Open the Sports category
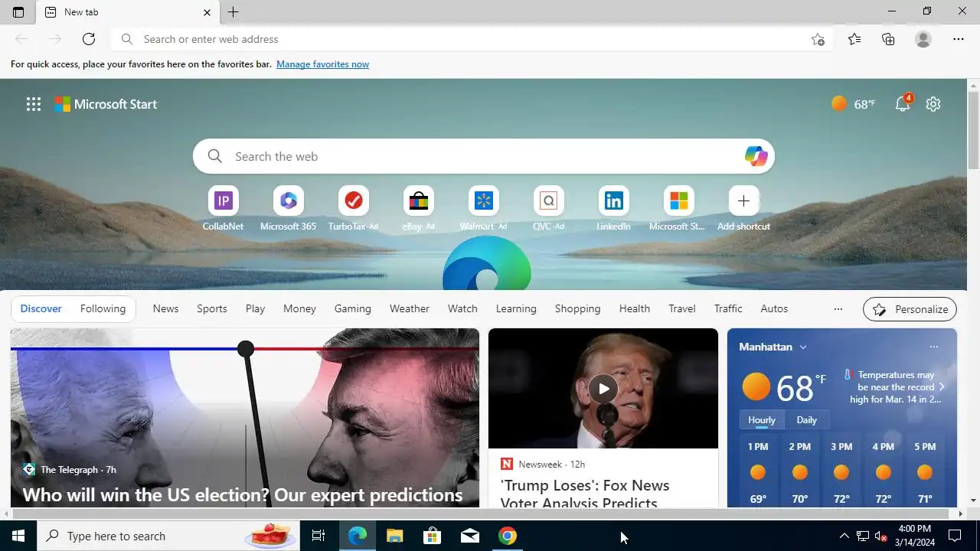This screenshot has height=551, width=980. (212, 308)
